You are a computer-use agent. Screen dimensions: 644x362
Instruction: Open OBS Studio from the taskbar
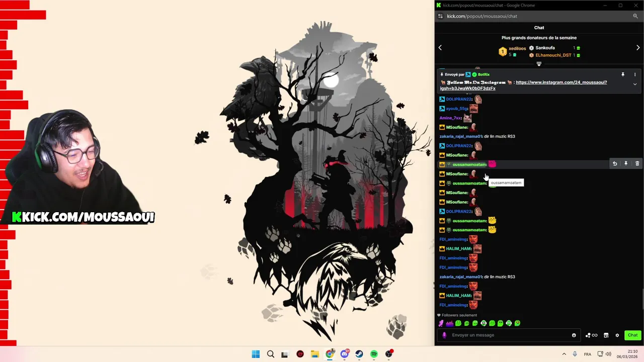tap(389, 354)
